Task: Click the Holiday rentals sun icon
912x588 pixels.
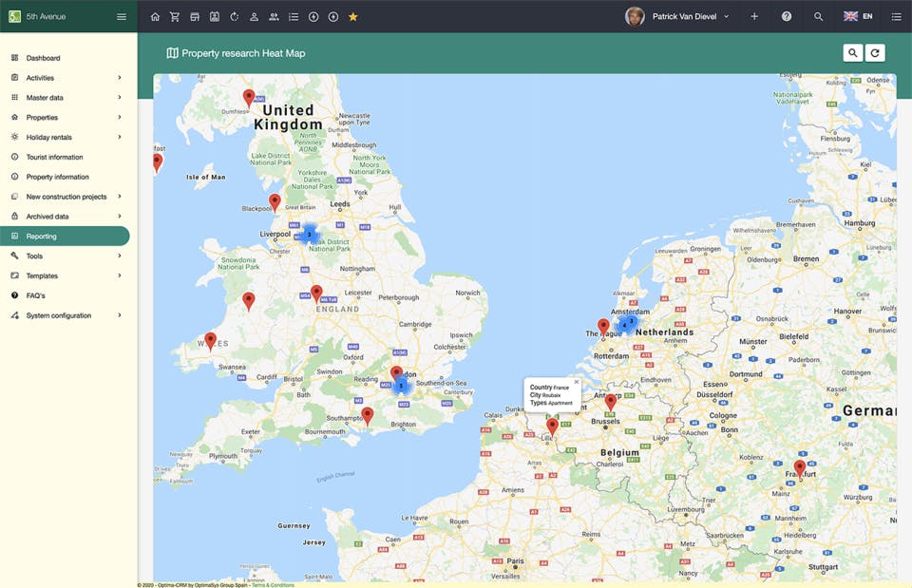Action: 14,137
